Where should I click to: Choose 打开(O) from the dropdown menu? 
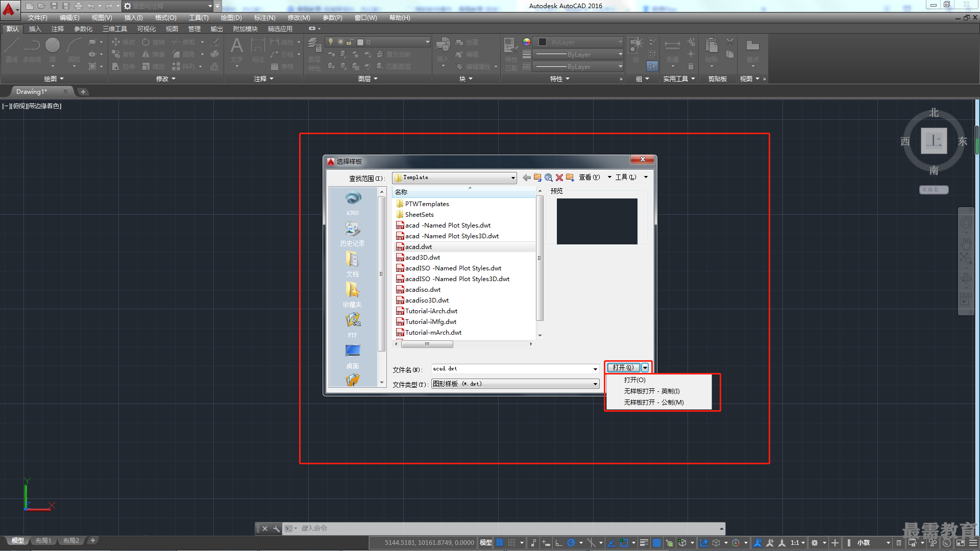click(x=635, y=380)
